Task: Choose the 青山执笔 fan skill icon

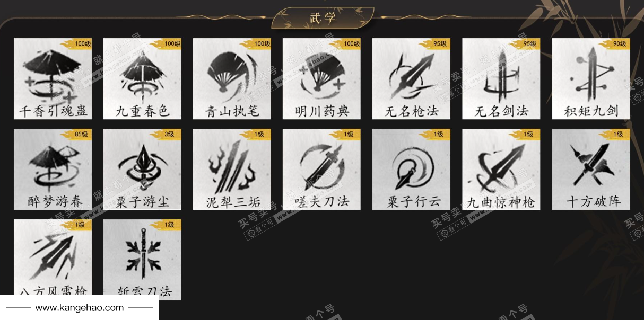Action: 232,79
